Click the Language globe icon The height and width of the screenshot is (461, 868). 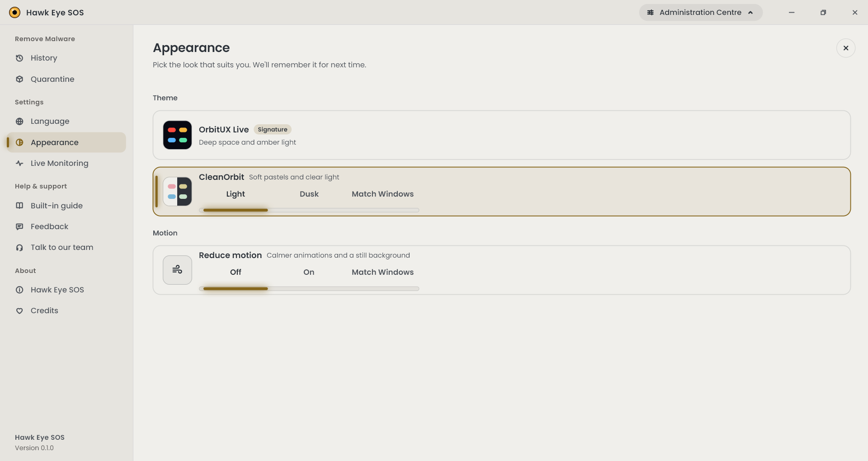pos(19,121)
